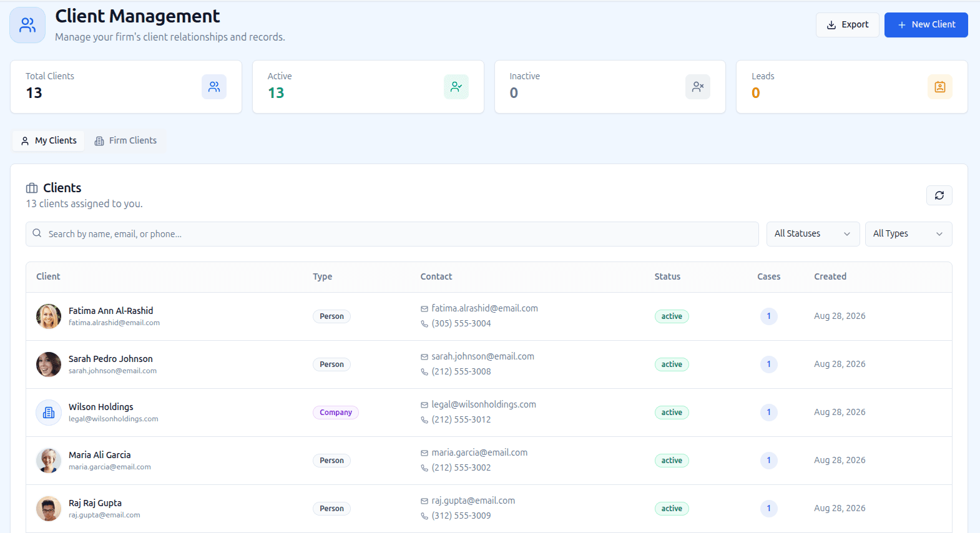Click the Wilson Holdings building icon
Image resolution: width=980 pixels, height=533 pixels.
(49, 413)
